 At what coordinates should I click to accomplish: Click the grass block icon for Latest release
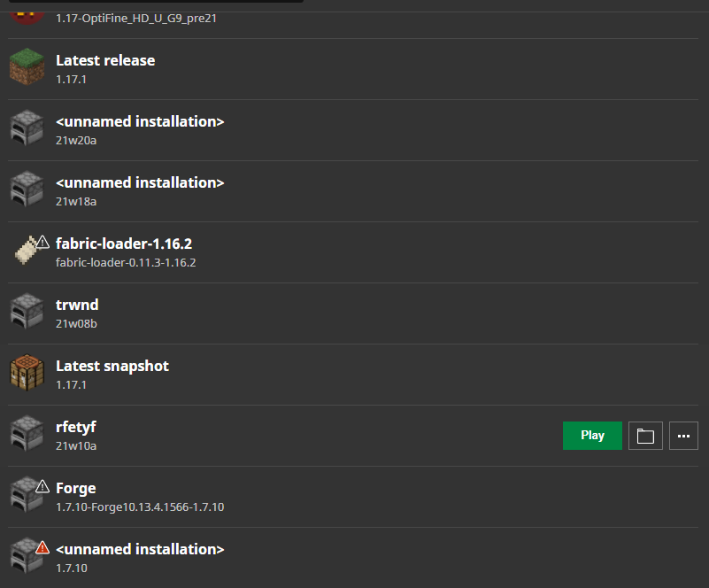(x=27, y=68)
